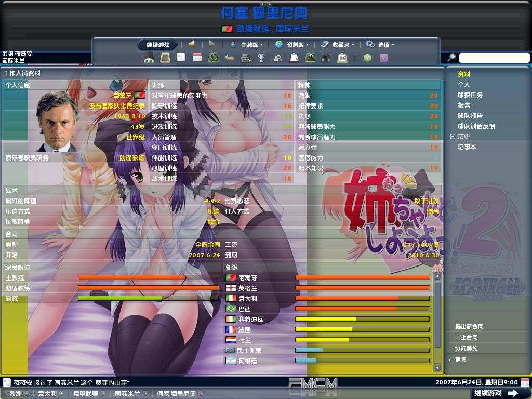
Task: Expand the 历史 tree item
Action: coord(453,137)
